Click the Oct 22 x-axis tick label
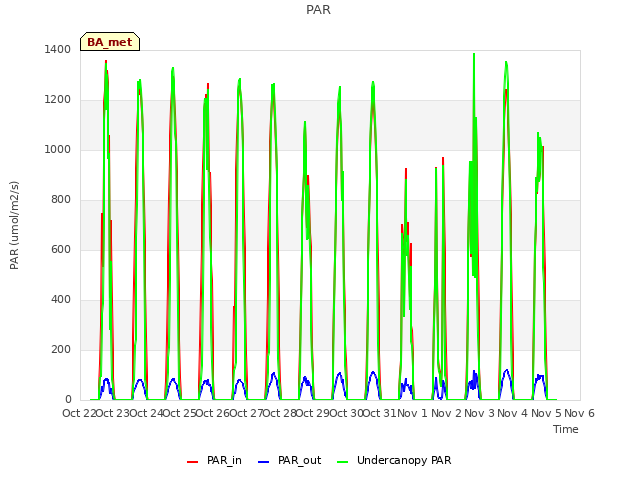 (x=79, y=413)
